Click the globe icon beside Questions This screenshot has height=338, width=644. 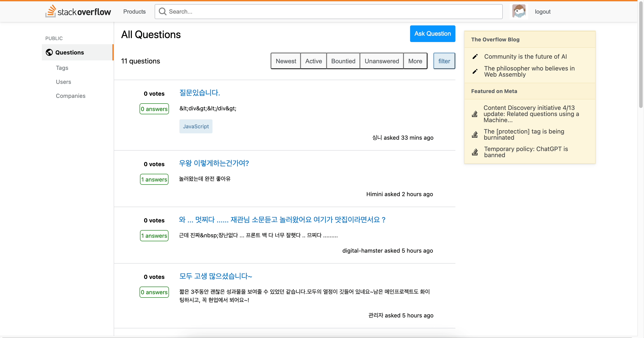[49, 52]
